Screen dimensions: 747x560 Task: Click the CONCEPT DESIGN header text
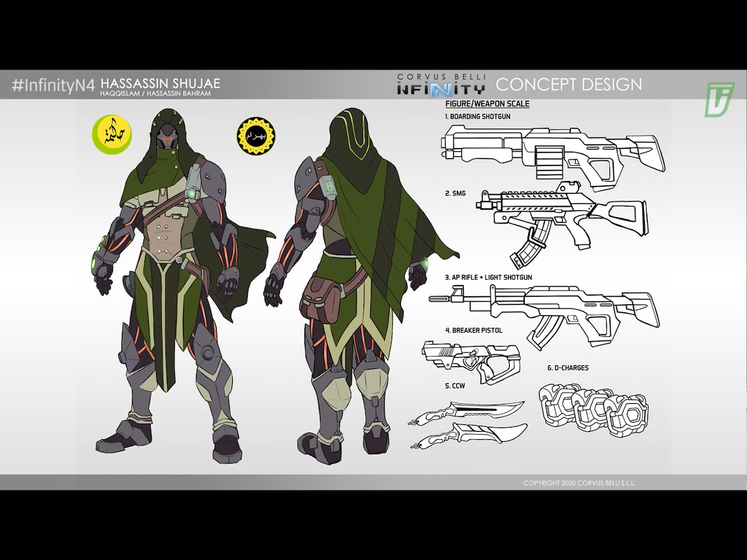pos(568,84)
